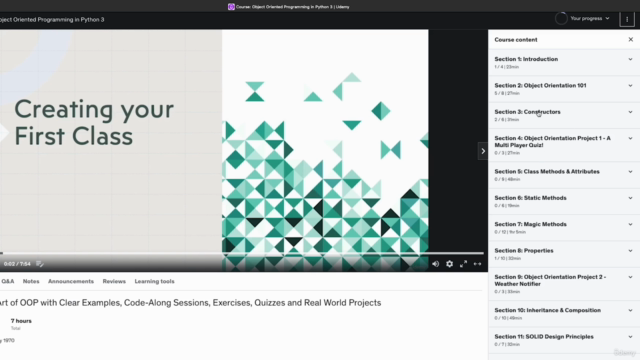Expand Section 10: Inheritance & Composition
Image resolution: width=640 pixels, height=360 pixels.
click(564, 313)
